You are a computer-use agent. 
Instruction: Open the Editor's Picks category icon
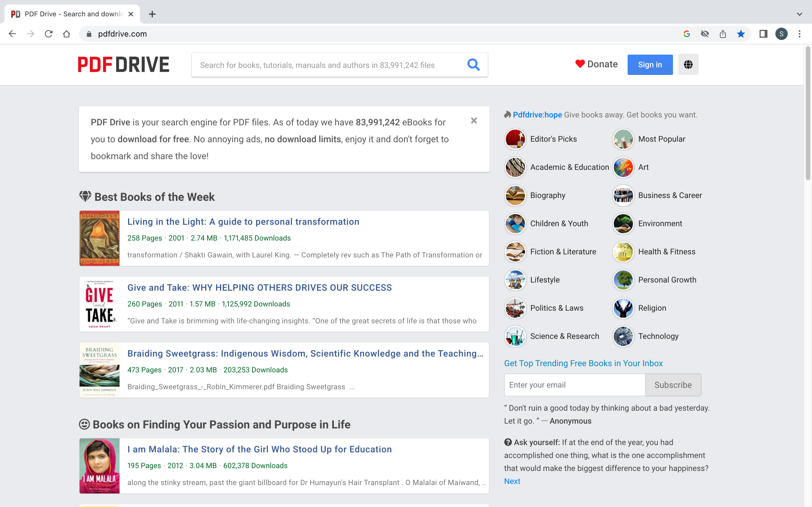[x=515, y=139]
